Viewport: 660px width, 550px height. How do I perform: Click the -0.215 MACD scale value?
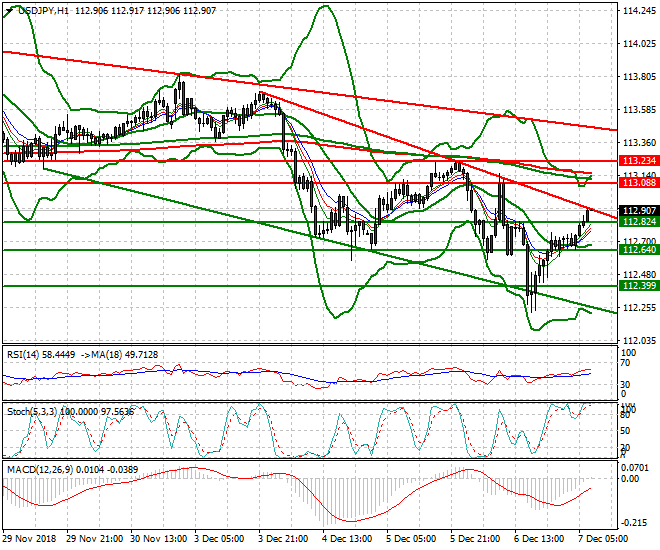(635, 523)
